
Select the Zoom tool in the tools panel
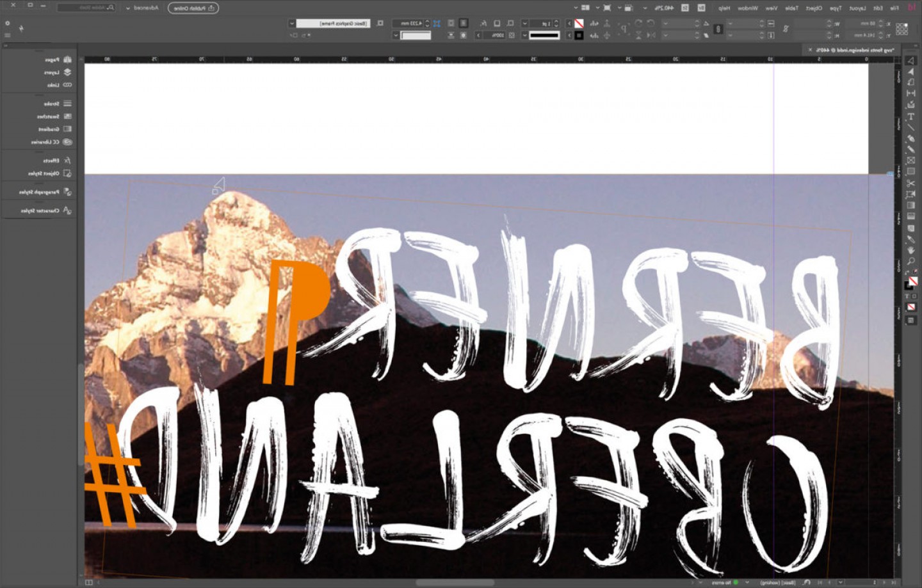pyautogui.click(x=910, y=261)
